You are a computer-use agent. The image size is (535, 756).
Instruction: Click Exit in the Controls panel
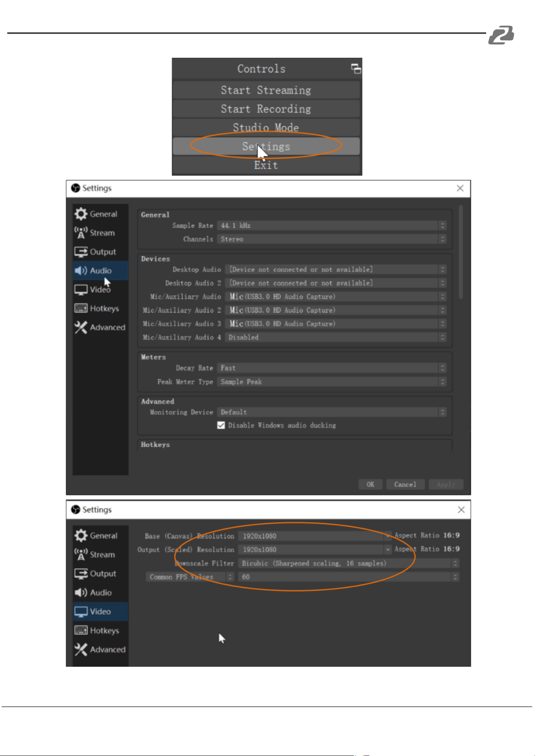(x=266, y=165)
